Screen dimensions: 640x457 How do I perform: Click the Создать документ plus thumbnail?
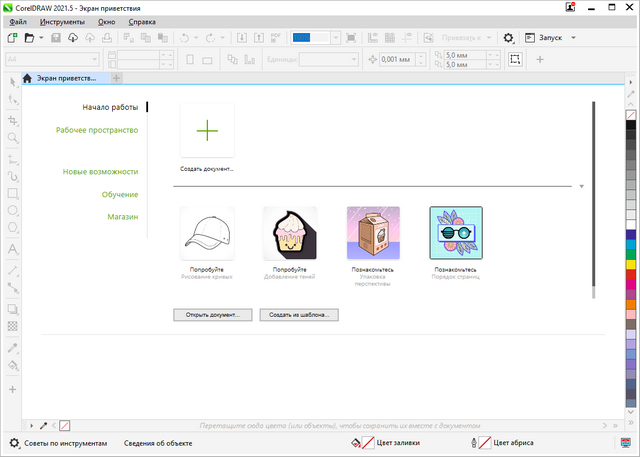click(207, 130)
